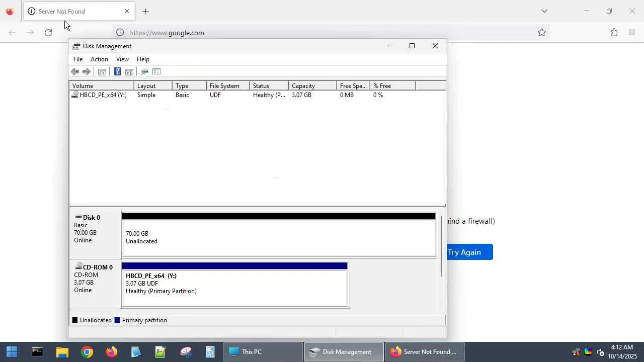
Task: Click the Try Again button
Action: tap(464, 252)
